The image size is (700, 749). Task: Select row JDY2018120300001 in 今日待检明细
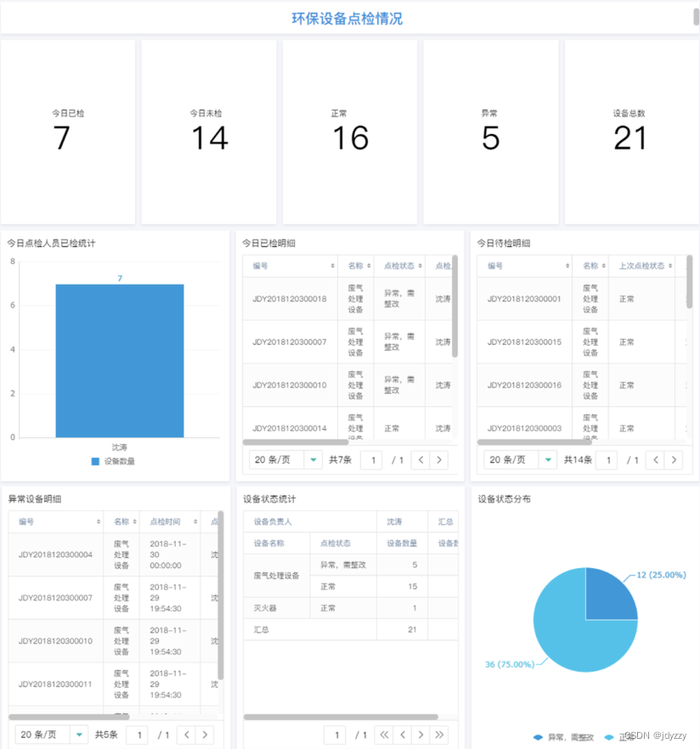(582, 299)
